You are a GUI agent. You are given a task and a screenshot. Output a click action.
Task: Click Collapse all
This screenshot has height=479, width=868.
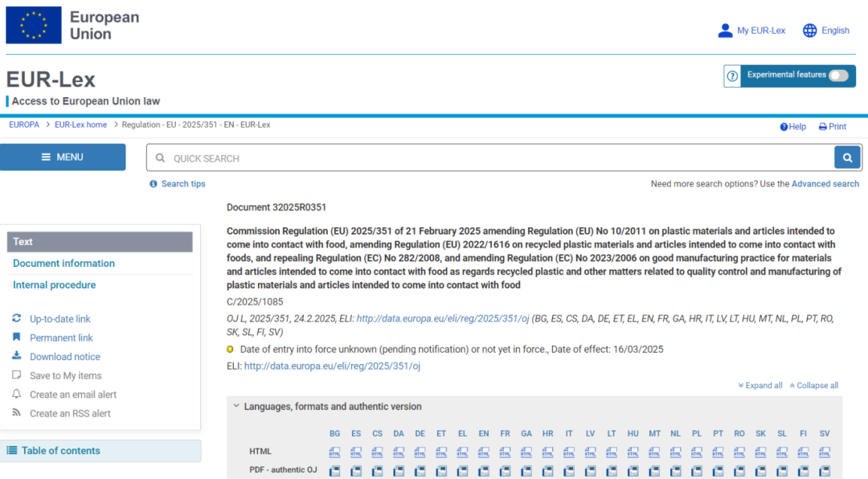(813, 386)
